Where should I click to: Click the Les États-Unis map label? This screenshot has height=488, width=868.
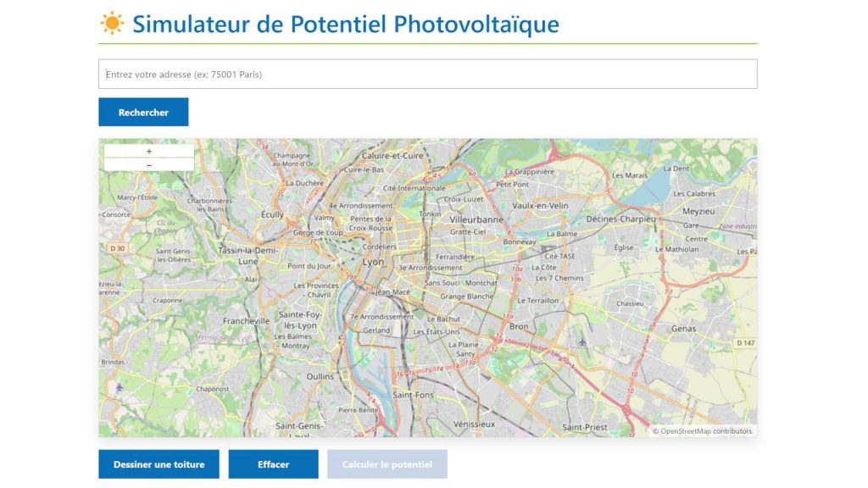coord(437,332)
